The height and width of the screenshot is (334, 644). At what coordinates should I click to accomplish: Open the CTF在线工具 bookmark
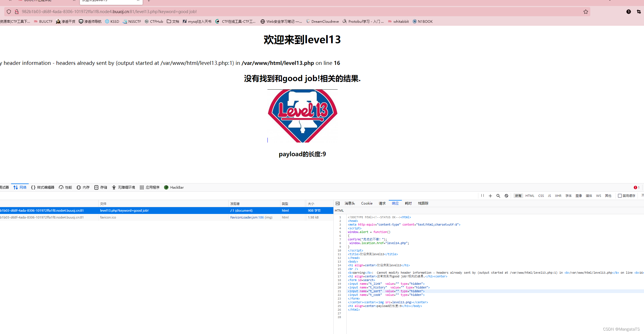coord(236,21)
